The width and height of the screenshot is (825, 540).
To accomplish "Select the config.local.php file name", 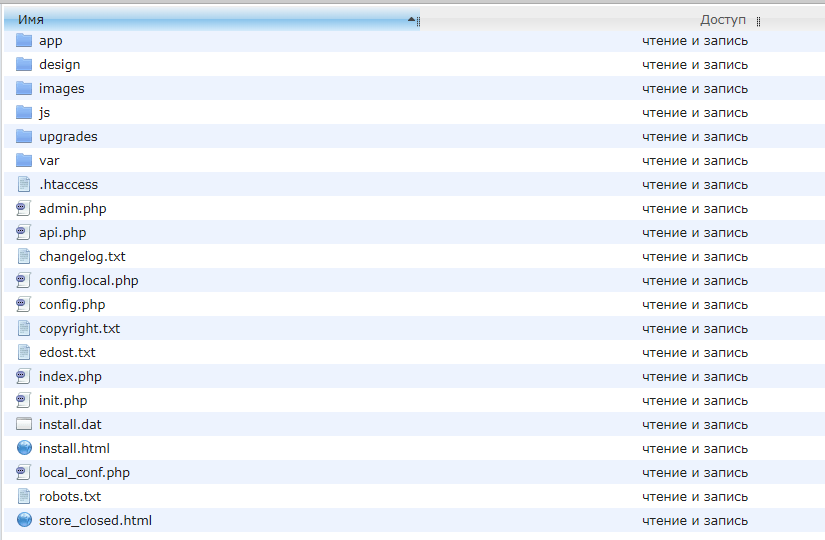I will [x=88, y=281].
